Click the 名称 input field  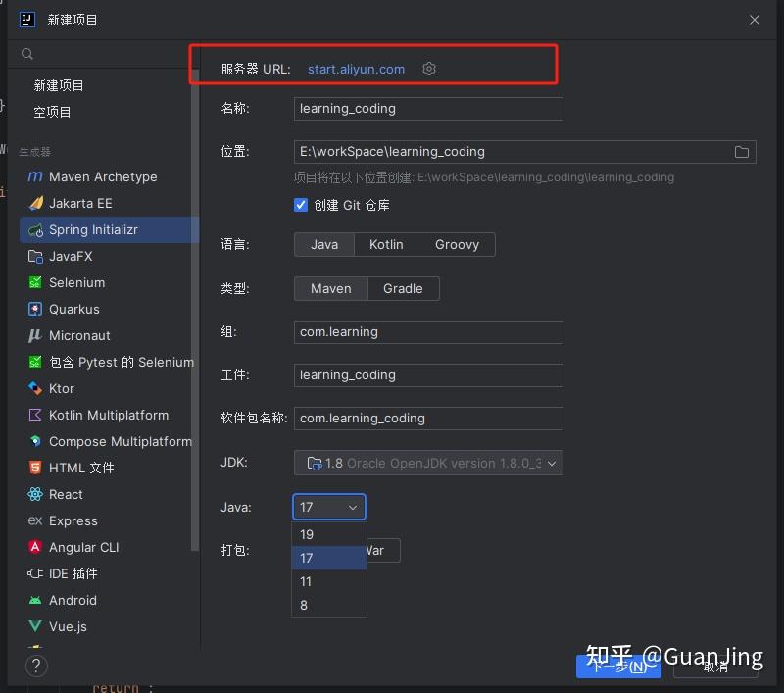(428, 109)
